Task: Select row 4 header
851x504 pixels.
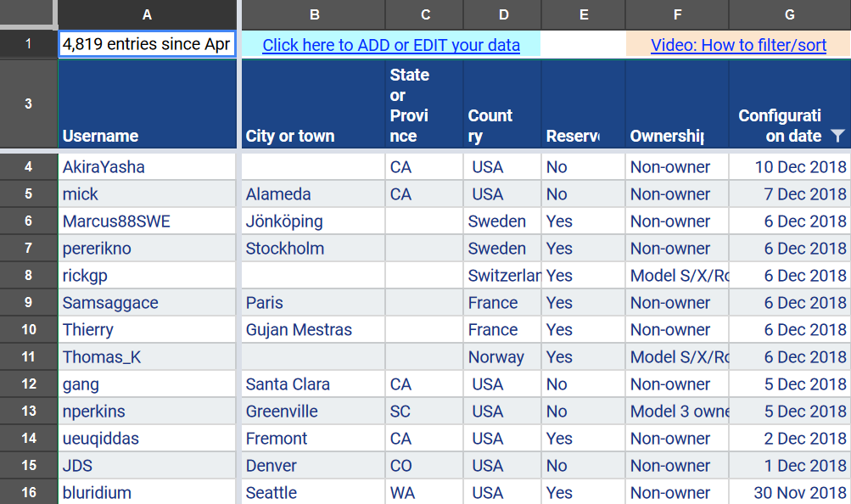Action: click(x=28, y=167)
